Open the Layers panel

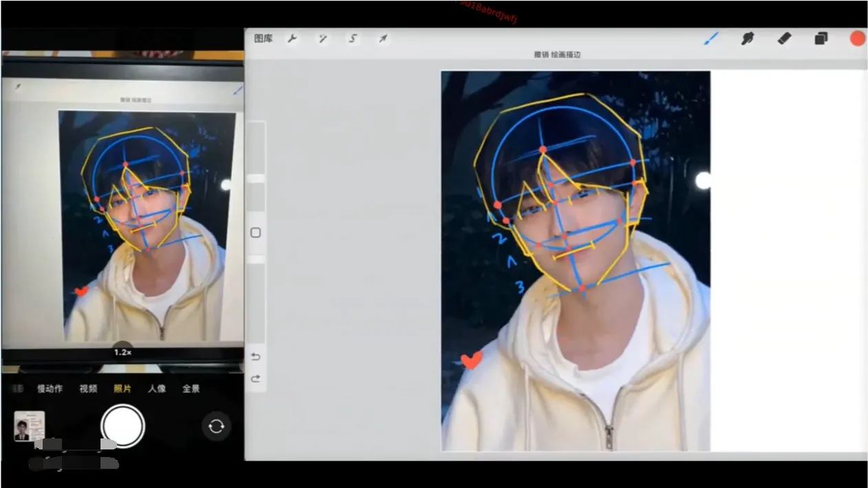click(820, 39)
